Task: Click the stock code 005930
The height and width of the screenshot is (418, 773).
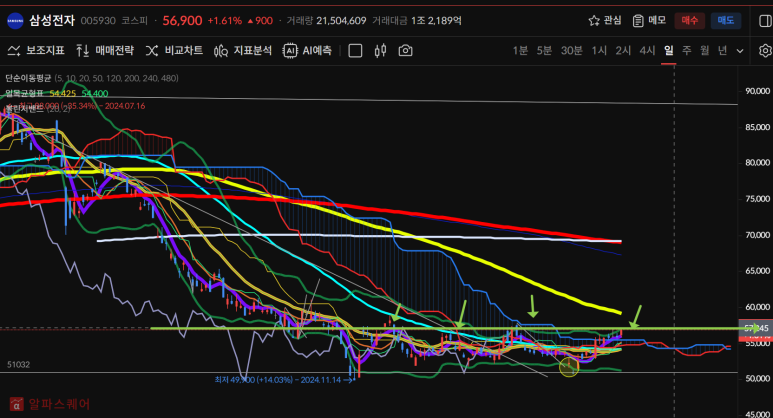Action: point(98,21)
